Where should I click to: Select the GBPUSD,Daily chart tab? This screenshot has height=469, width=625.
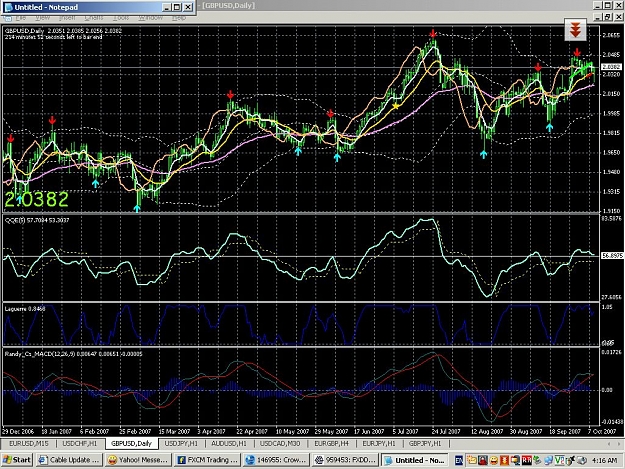pyautogui.click(x=131, y=443)
